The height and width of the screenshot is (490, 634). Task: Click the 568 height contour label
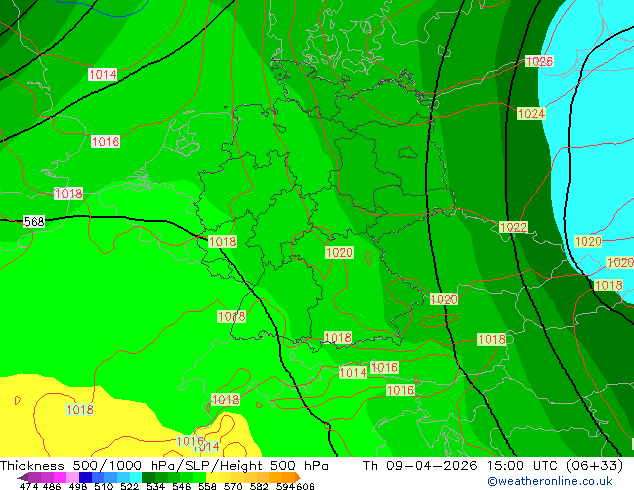click(x=34, y=222)
